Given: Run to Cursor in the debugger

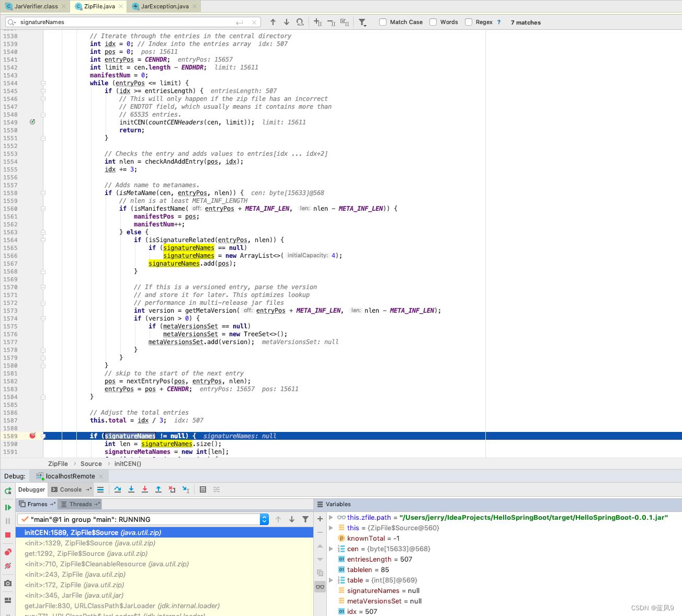Looking at the screenshot, I should pyautogui.click(x=186, y=489).
